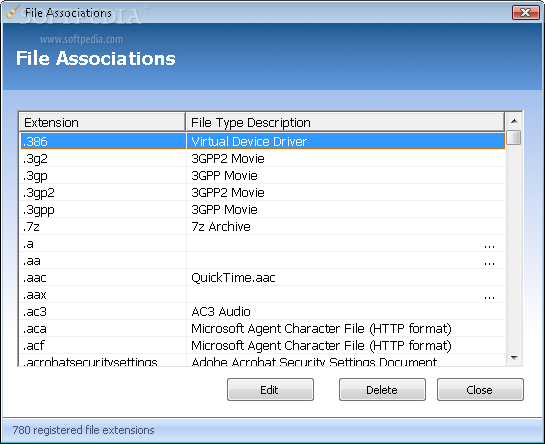Select the .3g2 extension row
The image size is (545, 444).
click(263, 158)
